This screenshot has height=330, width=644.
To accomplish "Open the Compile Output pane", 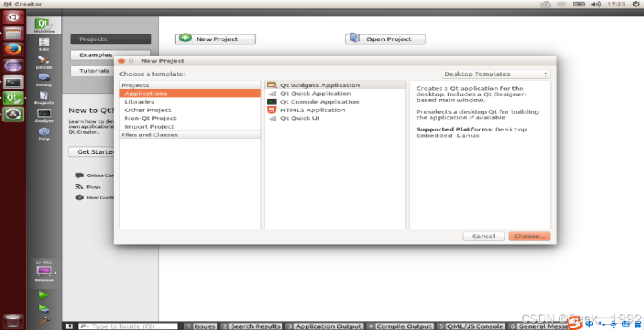I will click(400, 326).
